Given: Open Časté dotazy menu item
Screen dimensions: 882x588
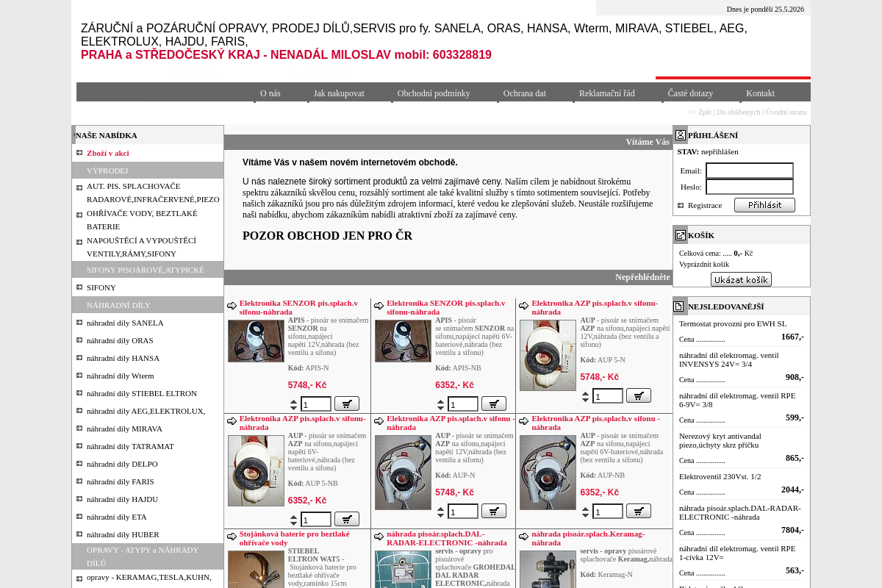Looking at the screenshot, I should [x=690, y=93].
